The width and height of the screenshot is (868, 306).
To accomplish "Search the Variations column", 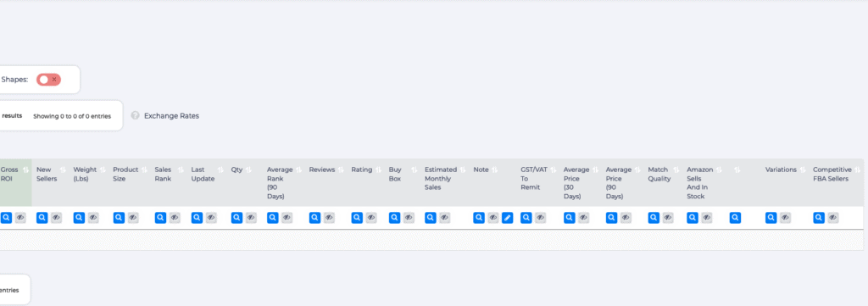I will click(771, 218).
